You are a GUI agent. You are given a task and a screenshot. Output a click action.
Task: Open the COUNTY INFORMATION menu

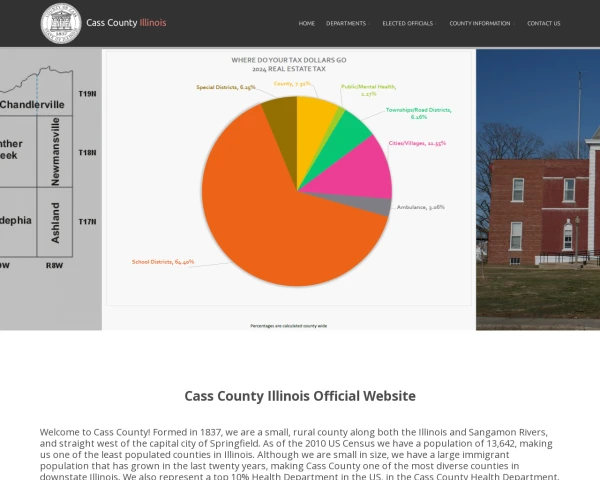[x=480, y=23]
